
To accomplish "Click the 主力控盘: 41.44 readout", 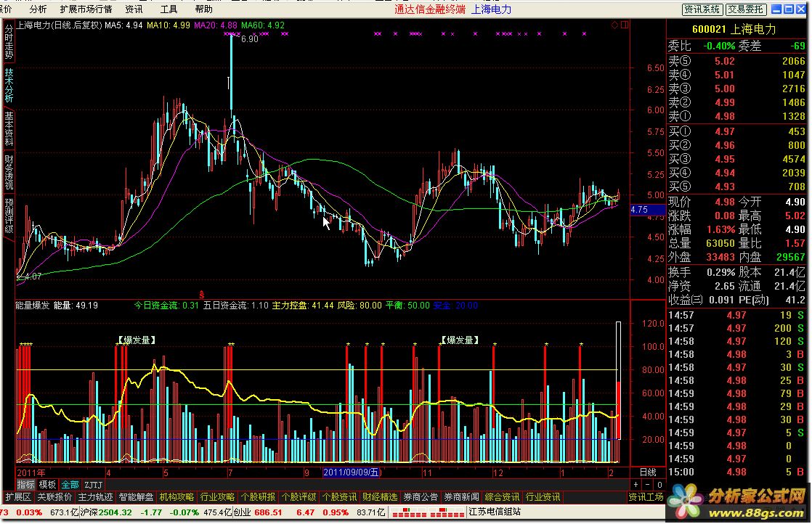I will tap(303, 306).
